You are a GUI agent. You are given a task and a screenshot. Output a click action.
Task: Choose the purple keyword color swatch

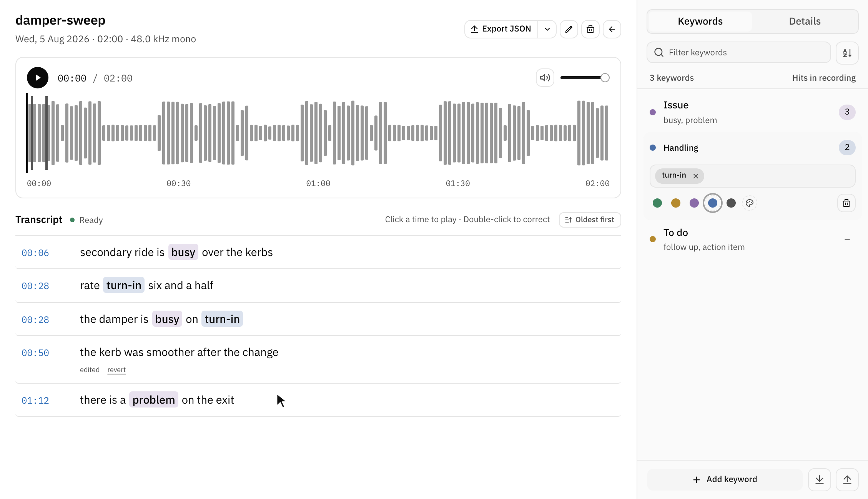coord(694,203)
